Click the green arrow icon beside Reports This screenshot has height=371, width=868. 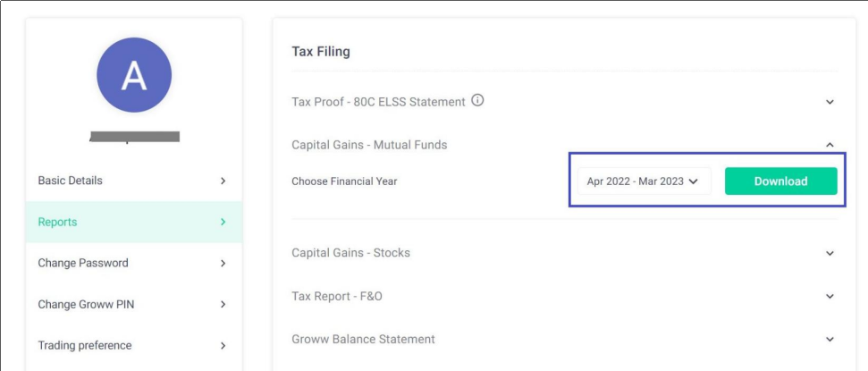pyautogui.click(x=223, y=222)
